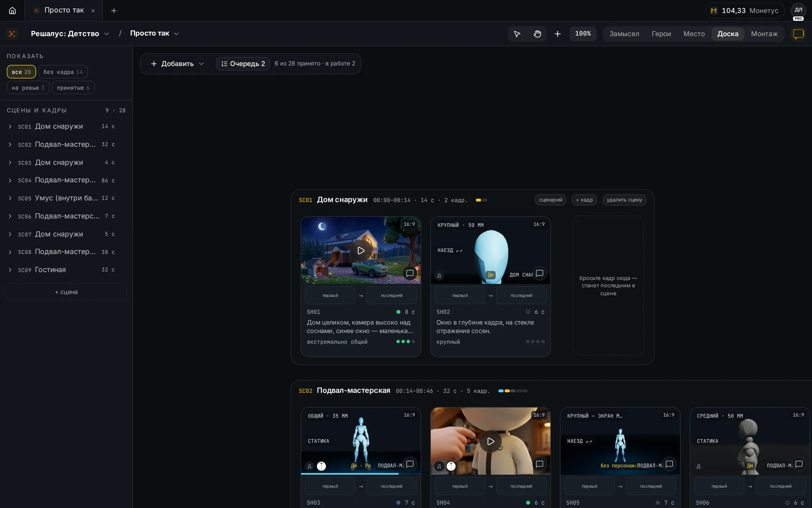This screenshot has height=508, width=812.
Task: Open a new tab with plus icon
Action: 114,11
